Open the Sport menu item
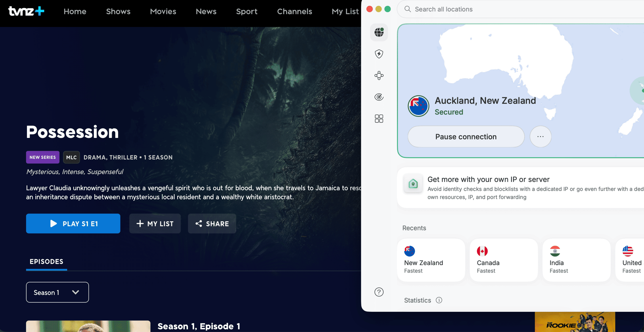Screen dimensions: 644x332 point(247,11)
